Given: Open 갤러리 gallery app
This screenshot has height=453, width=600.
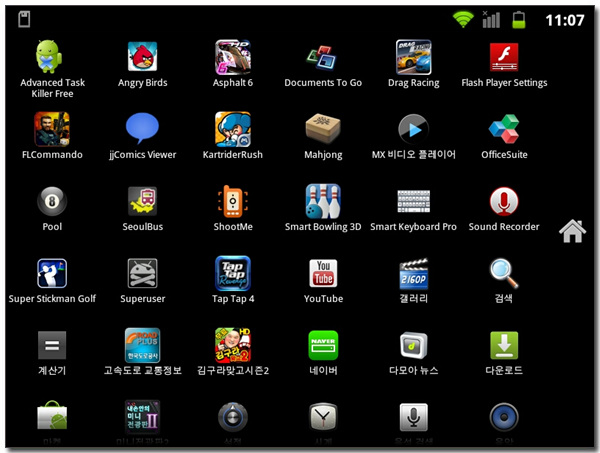Looking at the screenshot, I should click(413, 280).
